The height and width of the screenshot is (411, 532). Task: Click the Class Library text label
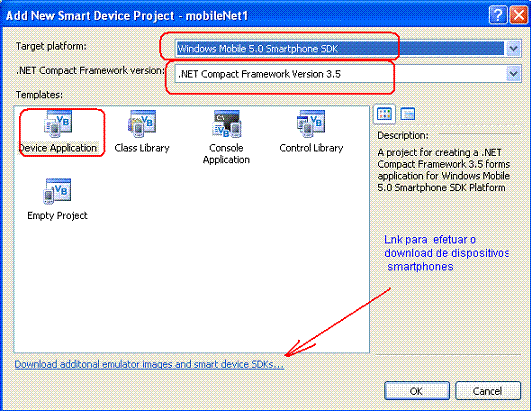click(x=142, y=148)
